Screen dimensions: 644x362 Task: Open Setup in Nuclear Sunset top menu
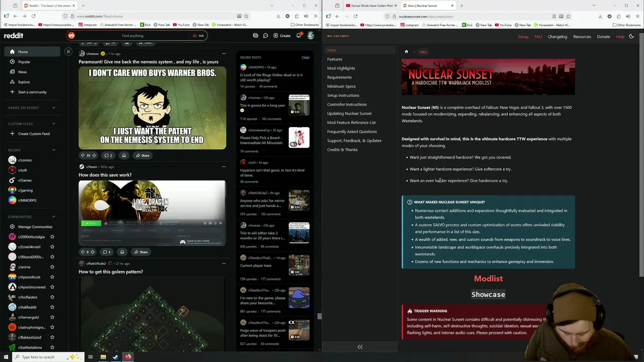point(523,37)
